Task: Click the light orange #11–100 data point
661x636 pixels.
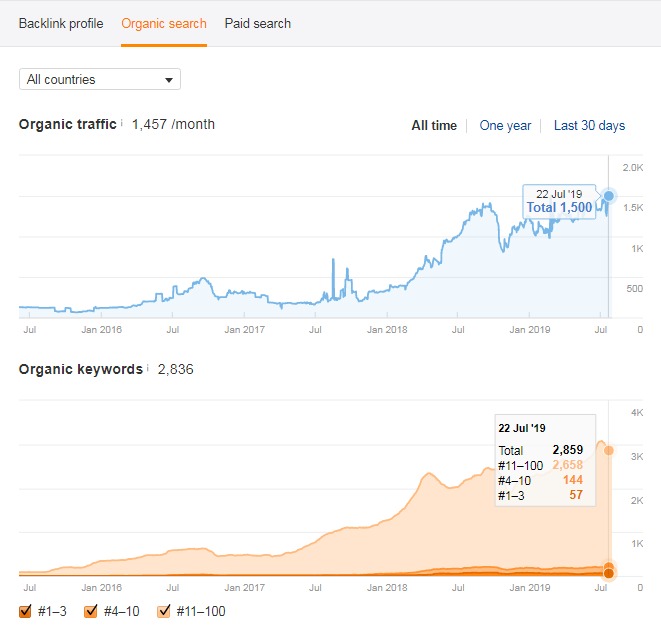Action: (x=609, y=451)
